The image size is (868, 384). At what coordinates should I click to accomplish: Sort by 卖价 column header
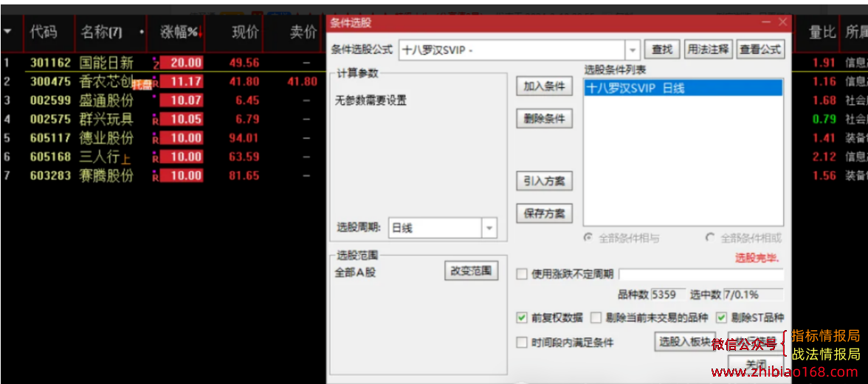[303, 32]
